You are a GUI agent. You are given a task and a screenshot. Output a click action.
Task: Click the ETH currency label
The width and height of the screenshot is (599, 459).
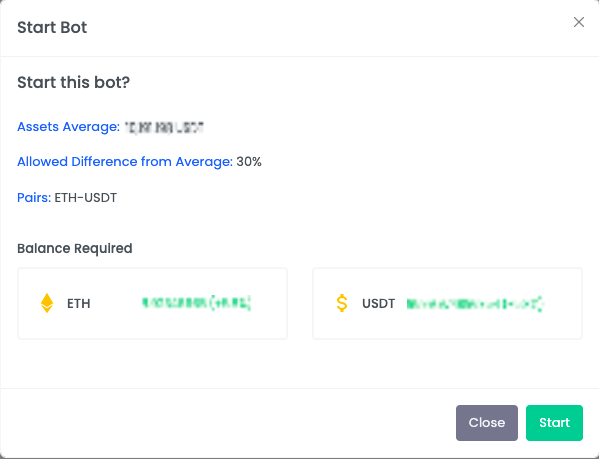79,304
